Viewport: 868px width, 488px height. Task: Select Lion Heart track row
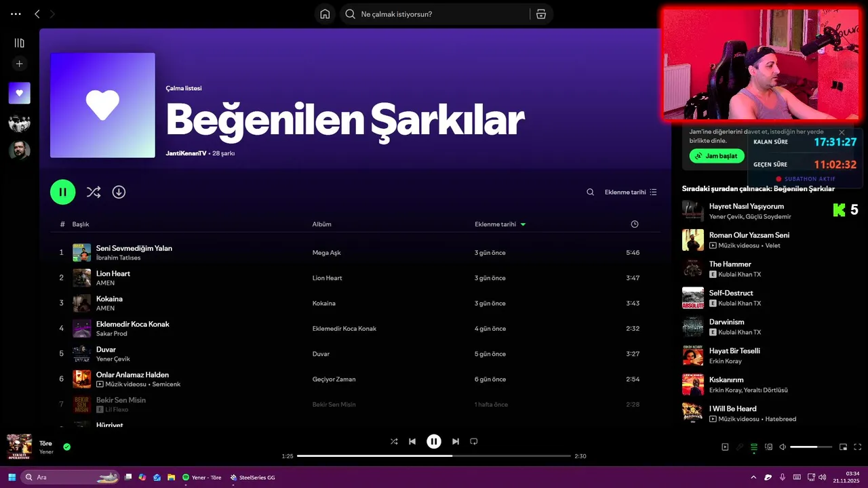(x=355, y=278)
